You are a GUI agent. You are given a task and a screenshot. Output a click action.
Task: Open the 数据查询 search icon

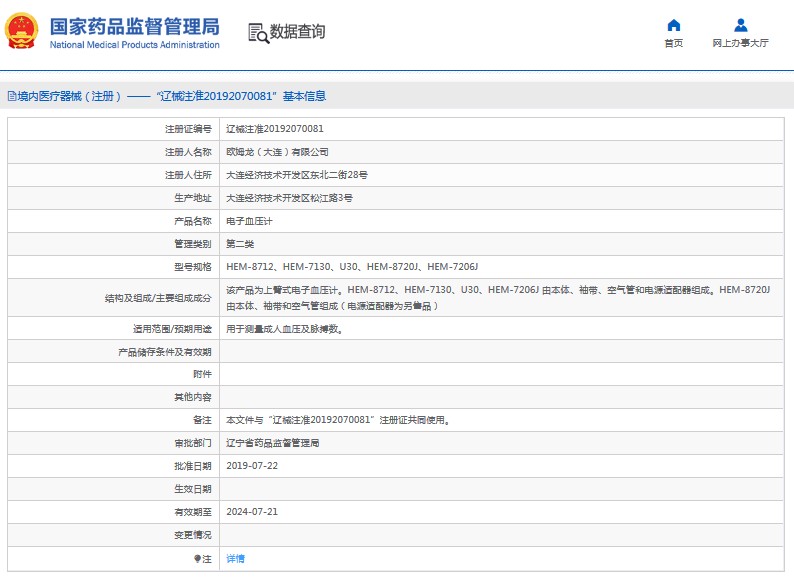pyautogui.click(x=258, y=33)
